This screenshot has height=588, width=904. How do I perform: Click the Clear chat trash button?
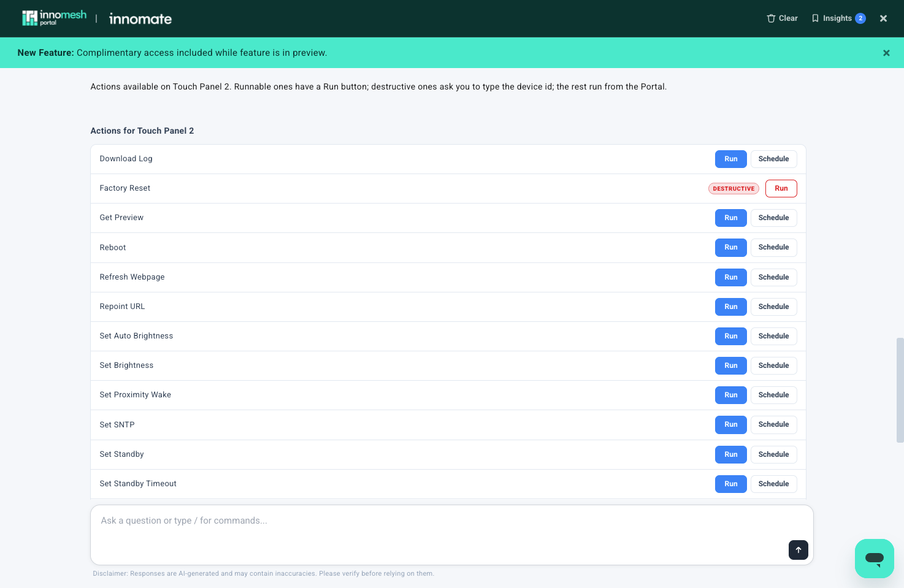tap(782, 18)
